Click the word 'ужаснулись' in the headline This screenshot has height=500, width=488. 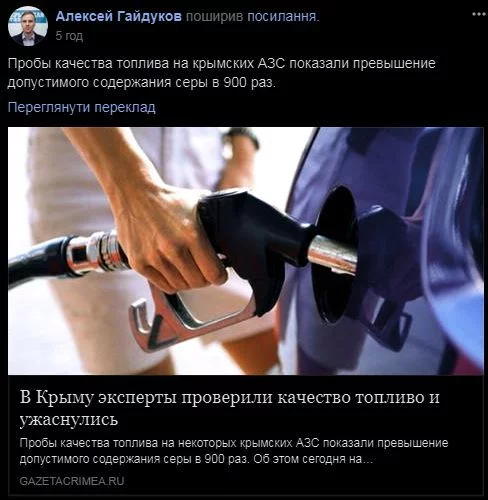point(69,419)
